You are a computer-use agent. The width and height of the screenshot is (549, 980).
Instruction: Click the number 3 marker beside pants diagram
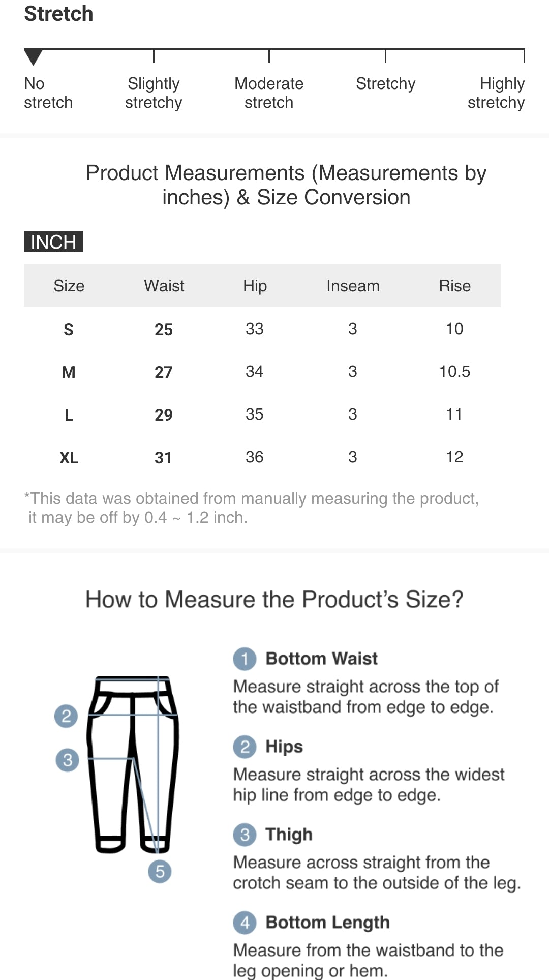(x=67, y=760)
